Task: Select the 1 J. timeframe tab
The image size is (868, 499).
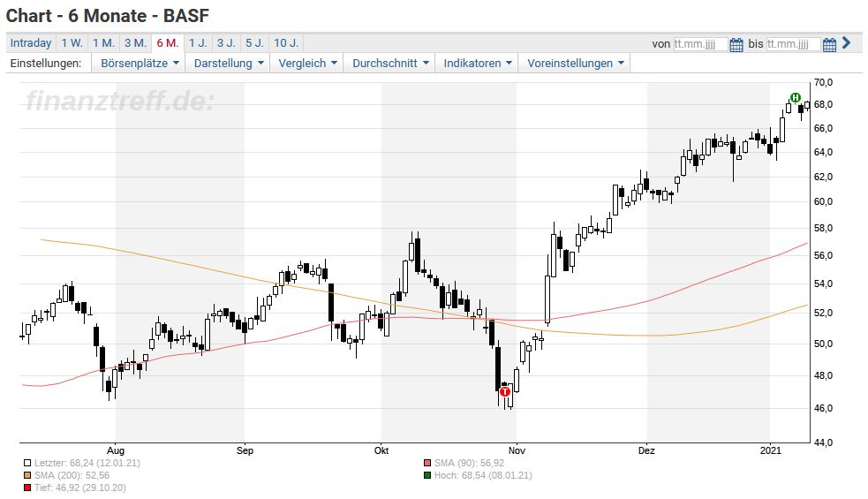Action: (198, 43)
